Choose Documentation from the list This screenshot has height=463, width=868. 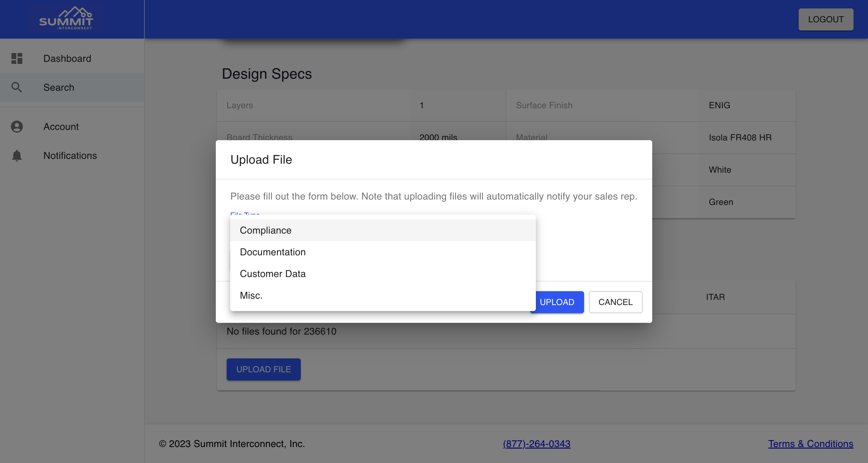383,252
